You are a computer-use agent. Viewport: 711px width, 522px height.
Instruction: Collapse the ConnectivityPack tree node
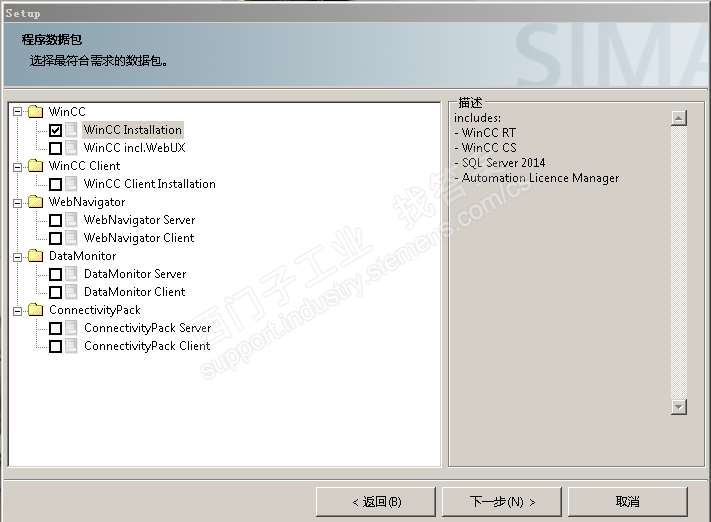(x=18, y=311)
